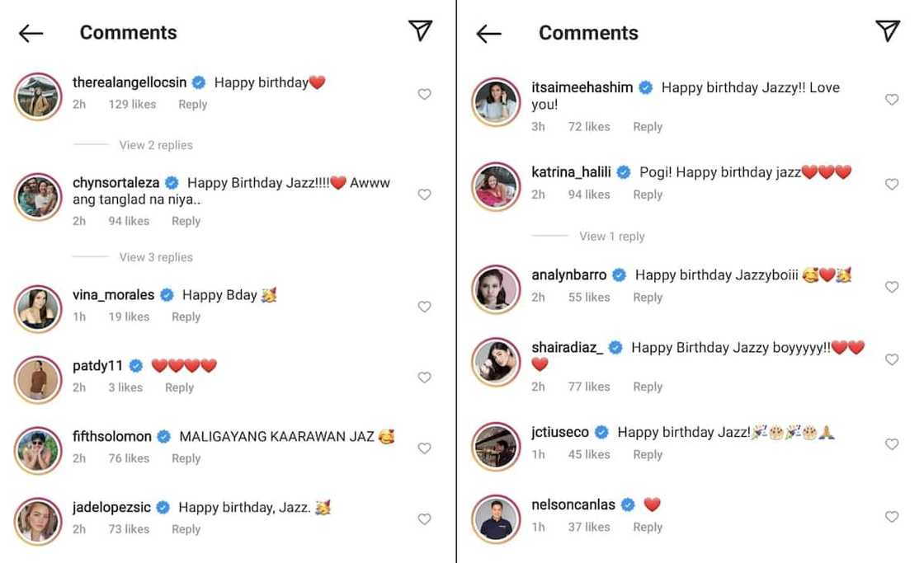This screenshot has height=563, width=924.
Task: Like therealangellocsin's comment with heart
Action: pos(424,95)
